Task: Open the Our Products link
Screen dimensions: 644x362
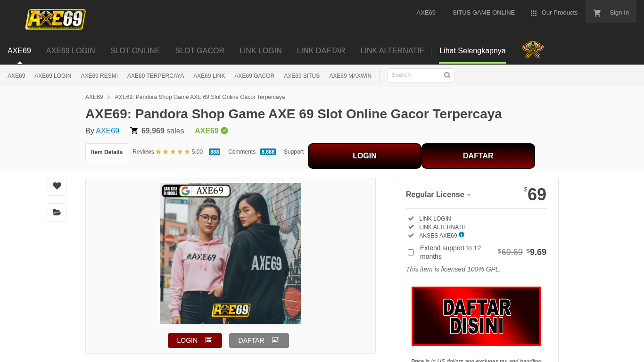Action: pos(560,13)
